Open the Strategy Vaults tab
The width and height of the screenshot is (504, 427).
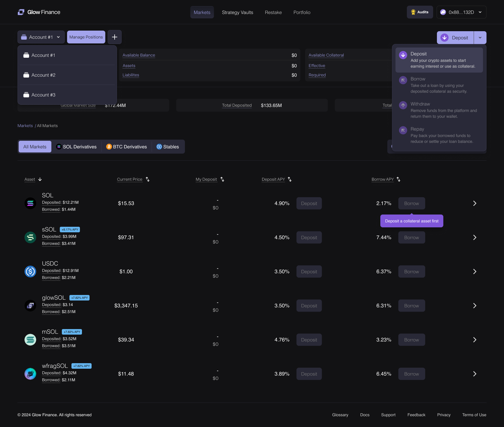point(237,12)
